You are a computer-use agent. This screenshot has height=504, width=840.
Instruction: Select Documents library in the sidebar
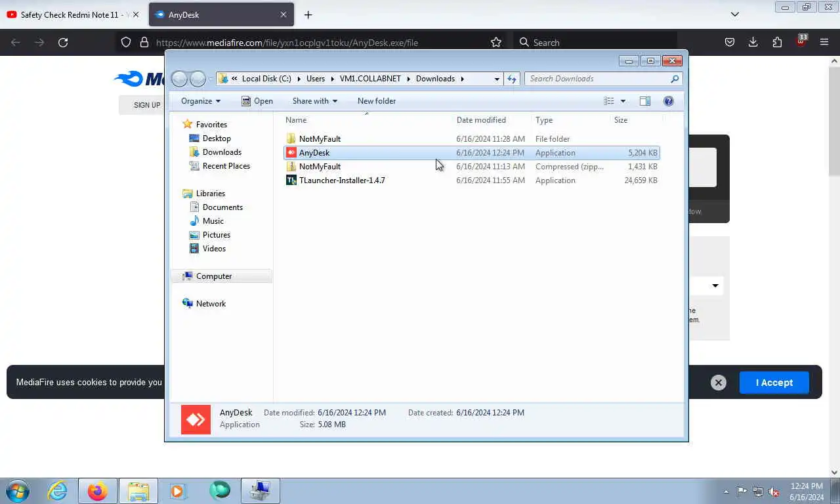[222, 207]
